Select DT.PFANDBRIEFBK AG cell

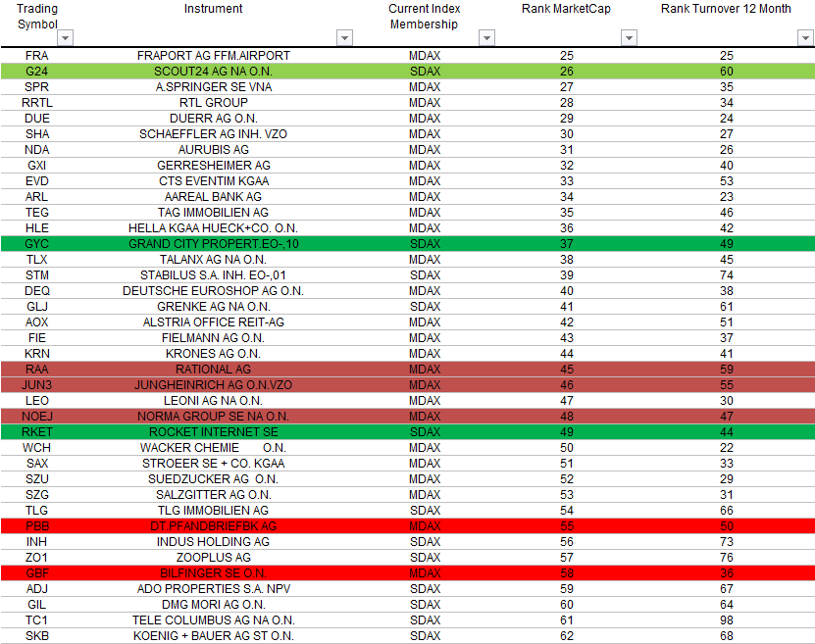point(213,526)
